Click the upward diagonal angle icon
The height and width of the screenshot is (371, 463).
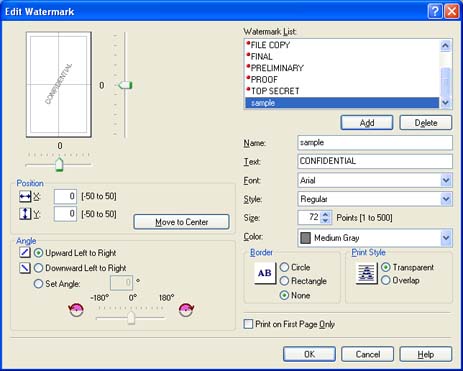pyautogui.click(x=25, y=252)
